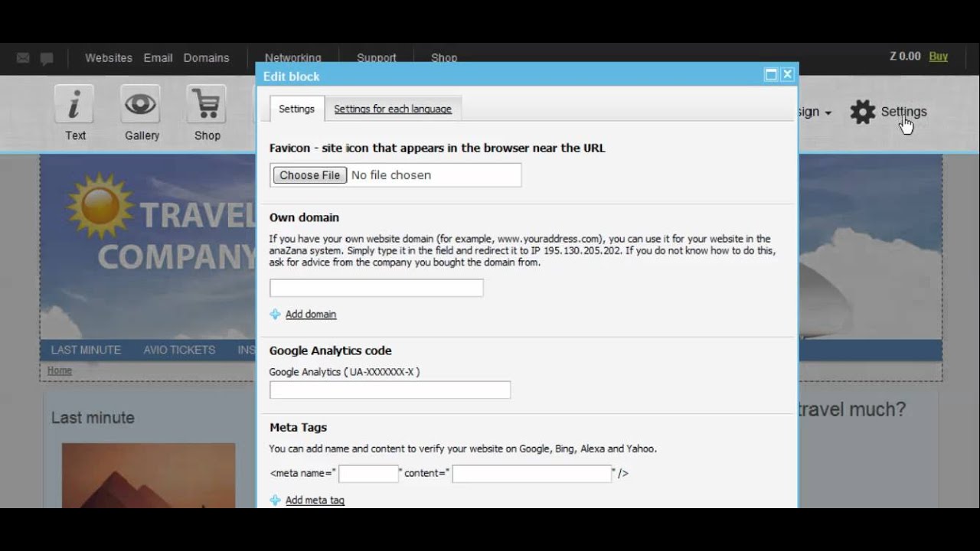This screenshot has width=980, height=551.
Task: Click the Home breadcrumb link
Action: [60, 370]
